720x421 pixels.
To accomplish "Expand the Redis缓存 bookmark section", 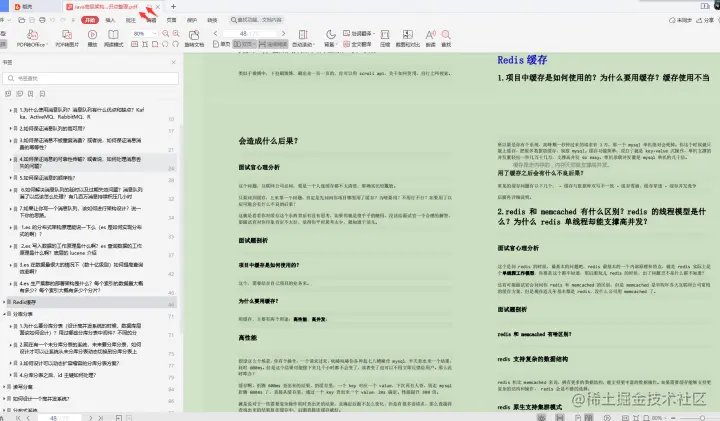I will 4,302.
